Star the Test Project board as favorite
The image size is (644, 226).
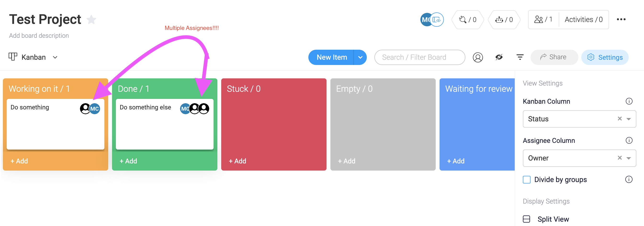click(91, 19)
